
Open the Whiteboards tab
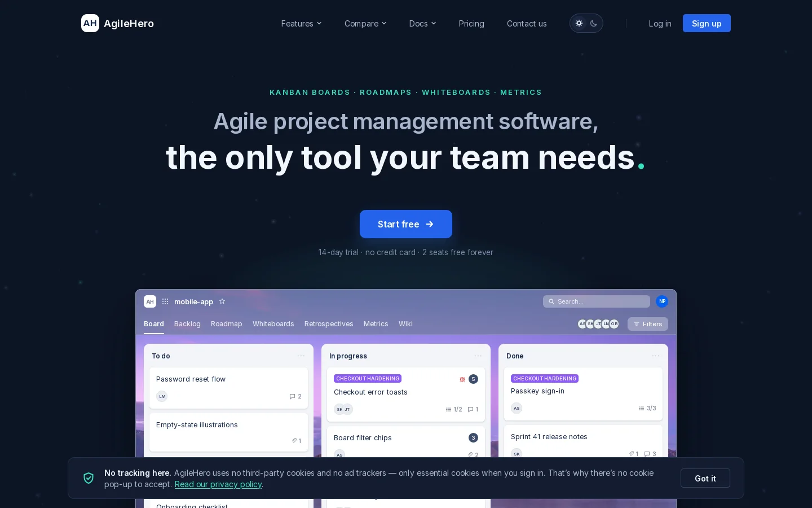click(x=273, y=324)
